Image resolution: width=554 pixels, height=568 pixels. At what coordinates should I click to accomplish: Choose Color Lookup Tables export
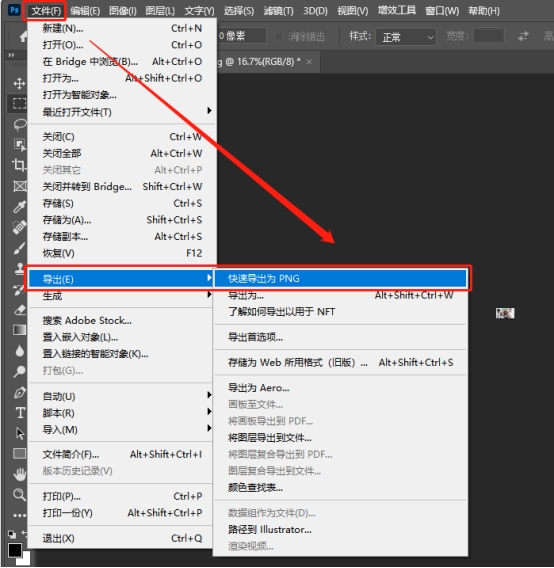point(341,487)
